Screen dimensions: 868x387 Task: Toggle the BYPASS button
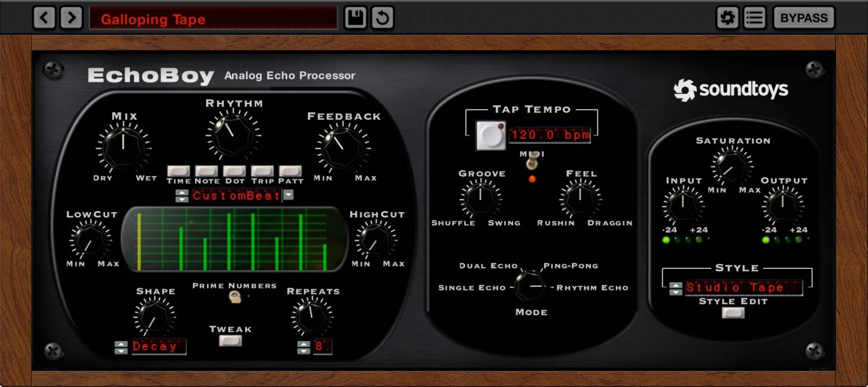tap(803, 18)
